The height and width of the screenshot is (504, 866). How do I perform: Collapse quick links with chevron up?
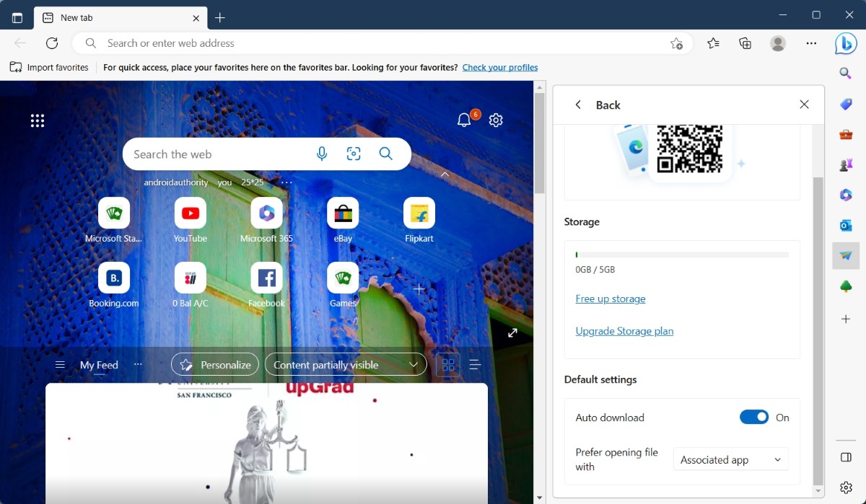445,174
